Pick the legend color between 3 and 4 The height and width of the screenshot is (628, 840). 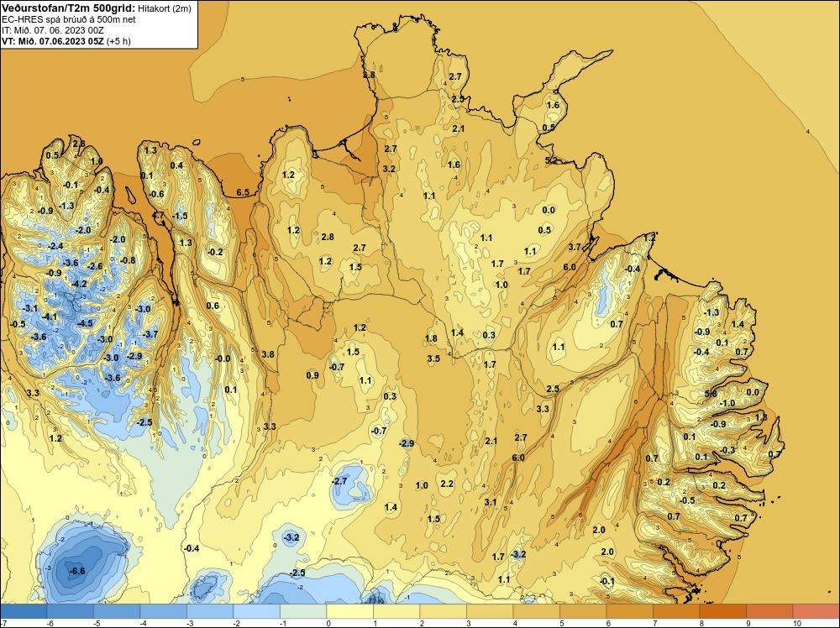coord(489,611)
